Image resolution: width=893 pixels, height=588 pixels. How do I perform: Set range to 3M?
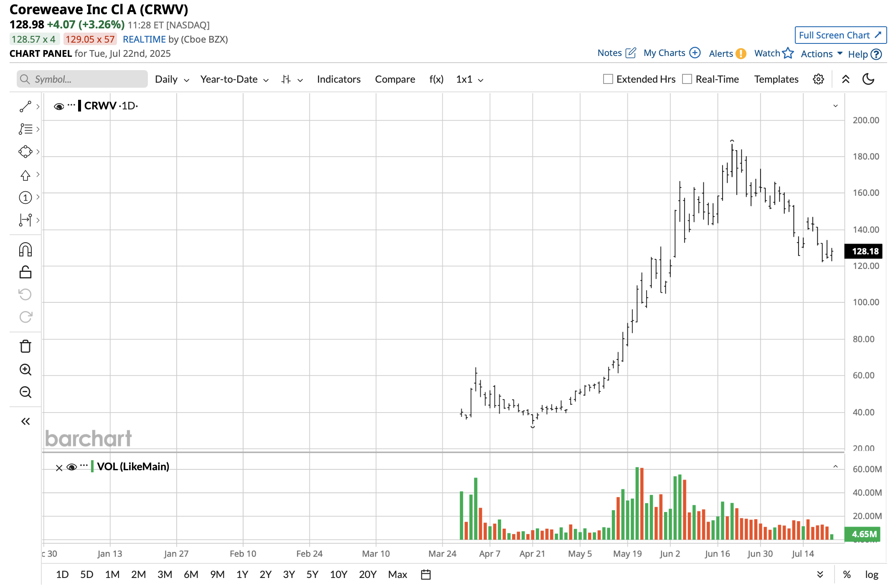[x=165, y=575]
